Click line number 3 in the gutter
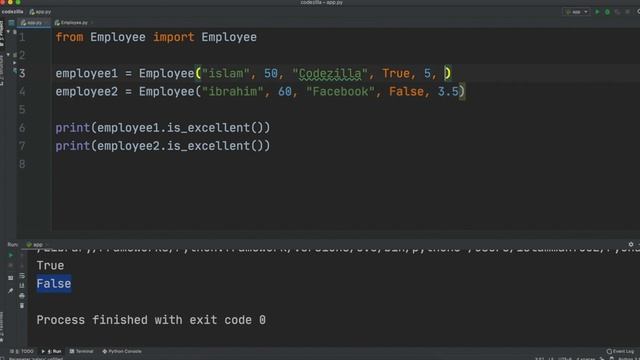 coord(22,73)
